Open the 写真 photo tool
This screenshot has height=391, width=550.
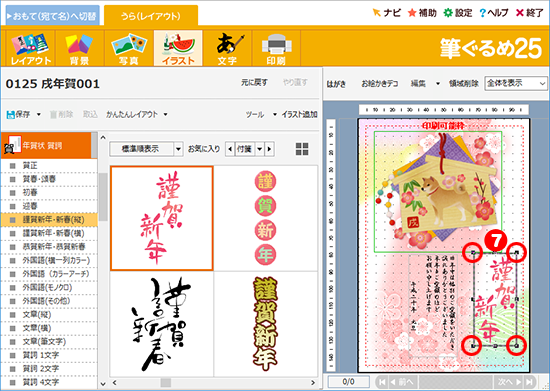coord(129,48)
